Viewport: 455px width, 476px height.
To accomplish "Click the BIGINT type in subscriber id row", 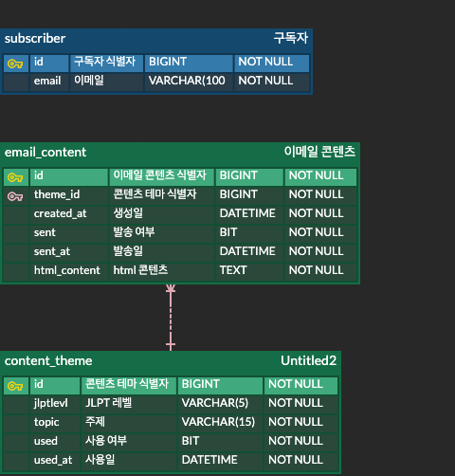I will tap(189, 64).
